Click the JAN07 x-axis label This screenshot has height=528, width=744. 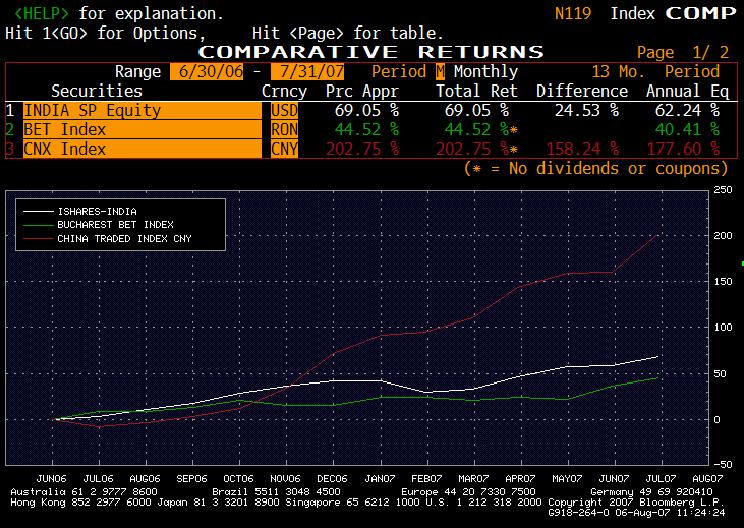click(x=379, y=479)
